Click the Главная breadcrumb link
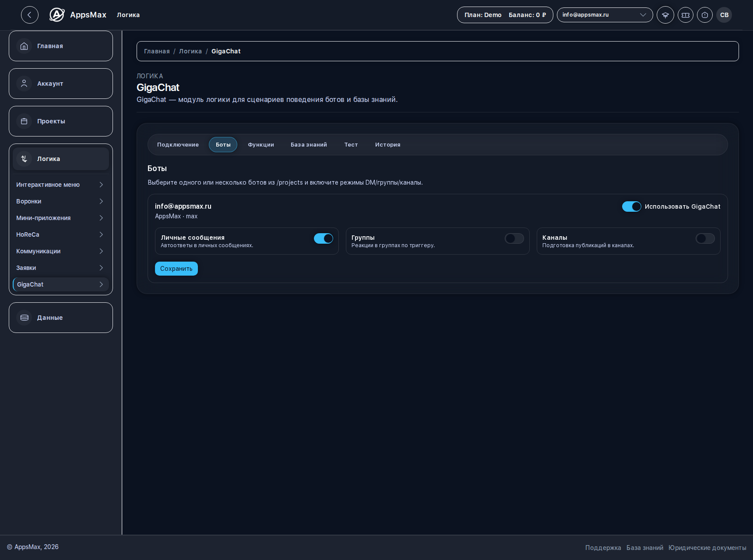Image resolution: width=753 pixels, height=560 pixels. point(157,51)
